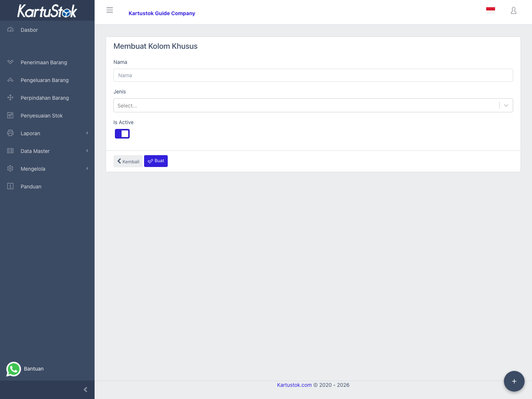Click the Jenis field label

click(120, 92)
